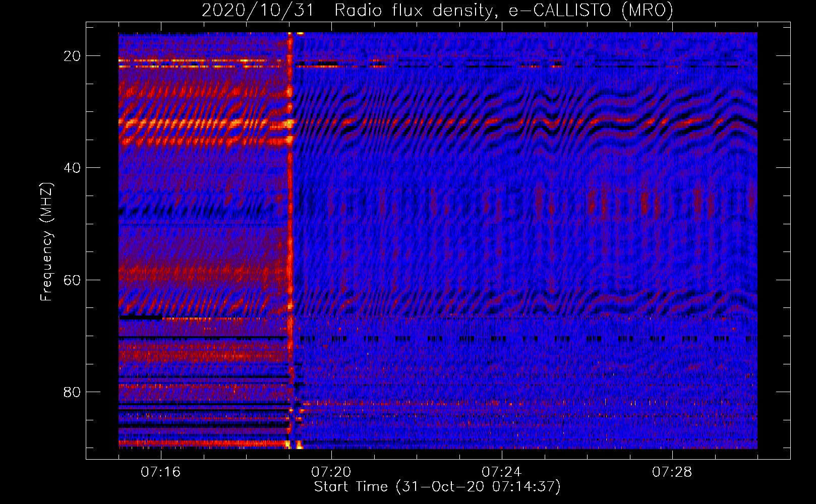Click the 07:24 time tick label
Image resolution: width=816 pixels, height=504 pixels.
pos(502,472)
